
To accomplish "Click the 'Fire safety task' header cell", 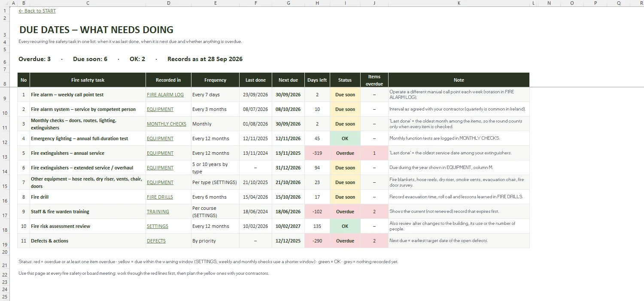I will coord(88,80).
